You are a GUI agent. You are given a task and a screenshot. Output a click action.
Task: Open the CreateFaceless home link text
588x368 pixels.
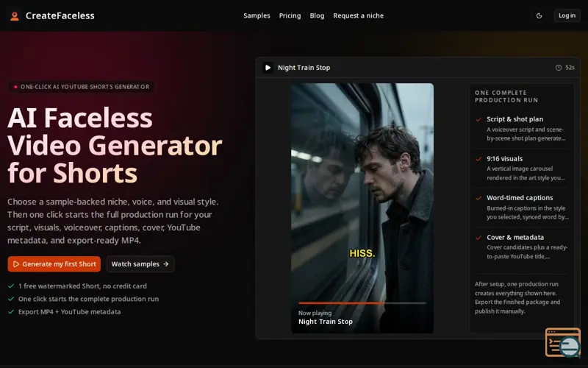60,15
